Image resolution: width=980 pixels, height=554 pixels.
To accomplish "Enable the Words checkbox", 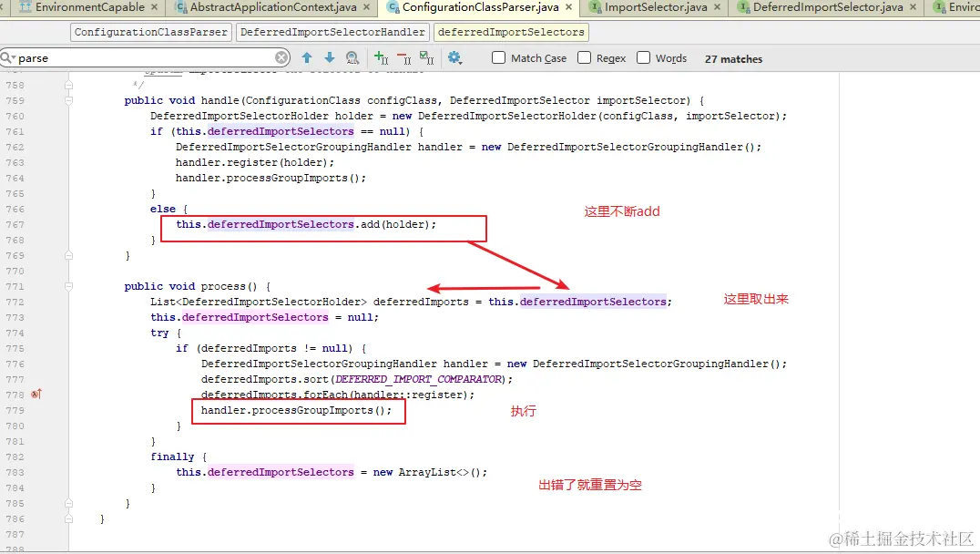I will point(643,58).
